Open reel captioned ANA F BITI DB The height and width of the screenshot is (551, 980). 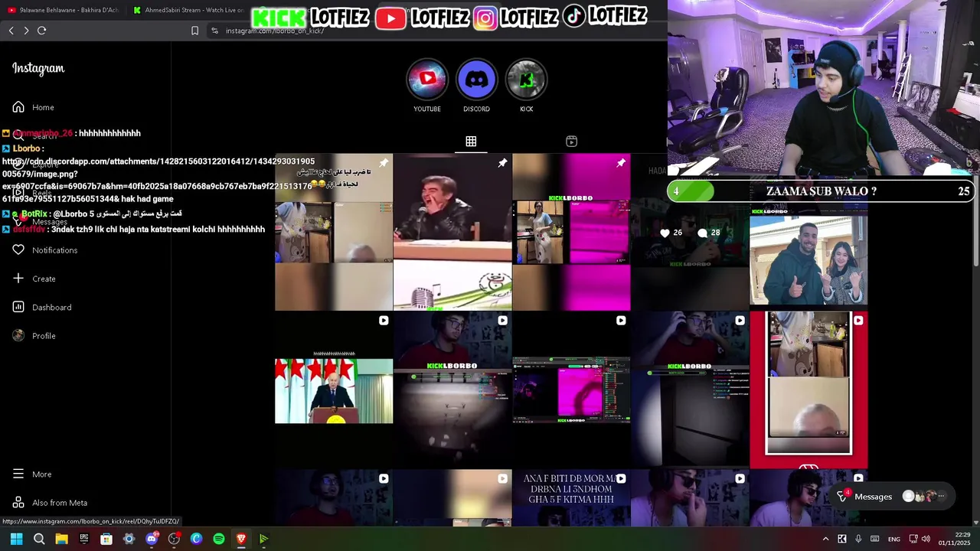[571, 498]
